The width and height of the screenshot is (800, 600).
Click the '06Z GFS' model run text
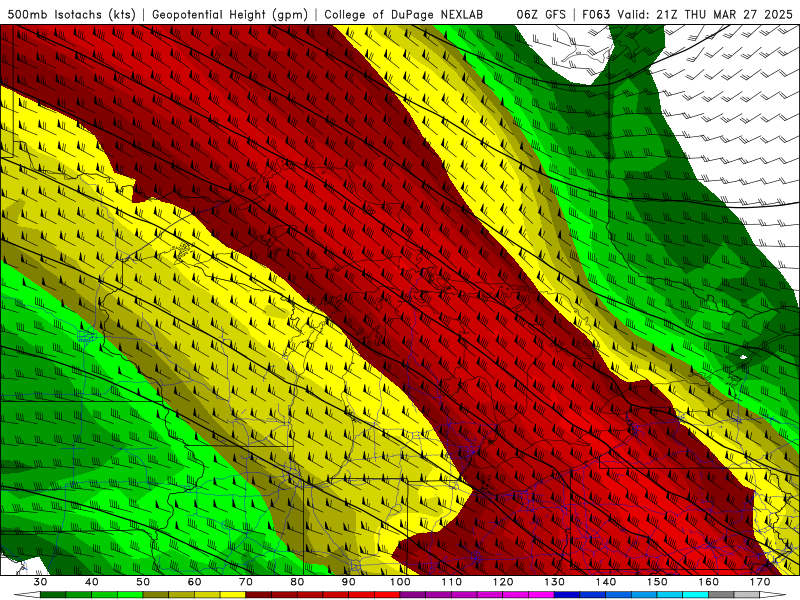coord(541,15)
